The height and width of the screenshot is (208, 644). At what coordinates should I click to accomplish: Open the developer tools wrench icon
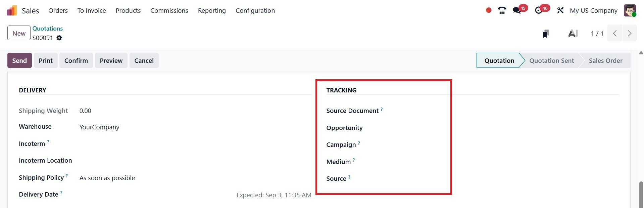pyautogui.click(x=560, y=10)
